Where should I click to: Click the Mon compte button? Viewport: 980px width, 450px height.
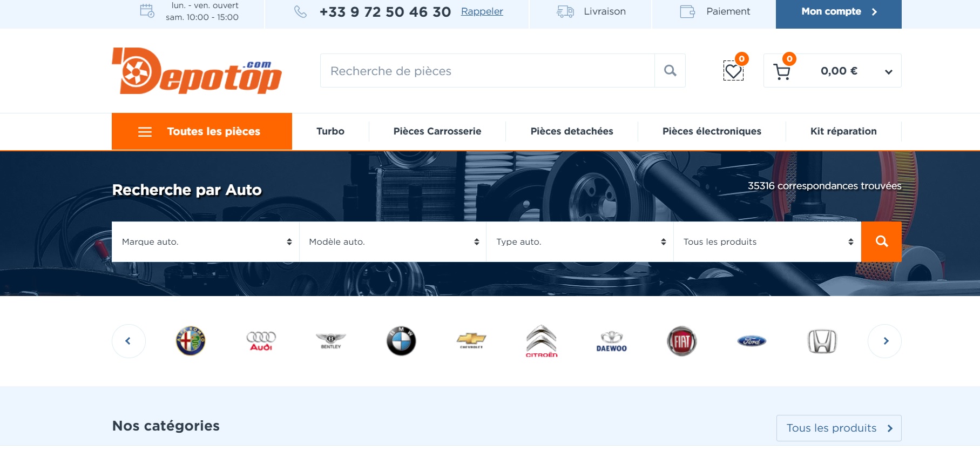[838, 12]
